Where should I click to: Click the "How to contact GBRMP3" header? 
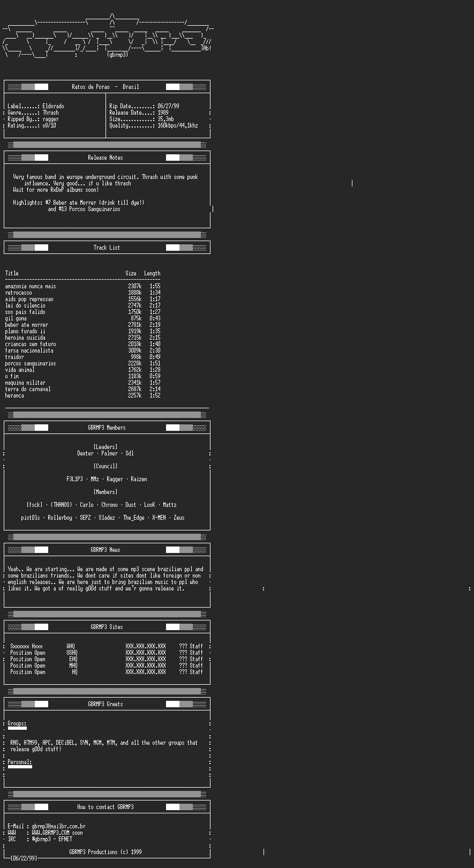click(106, 807)
